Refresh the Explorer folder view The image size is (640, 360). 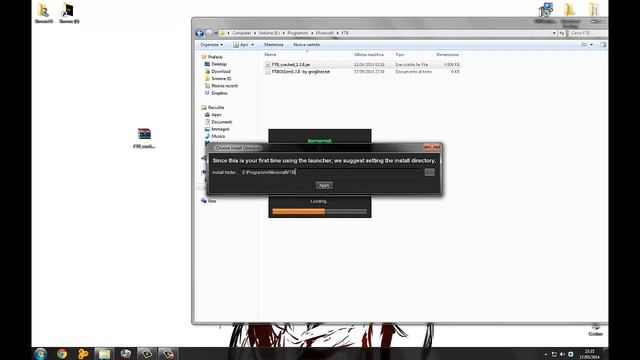562,33
